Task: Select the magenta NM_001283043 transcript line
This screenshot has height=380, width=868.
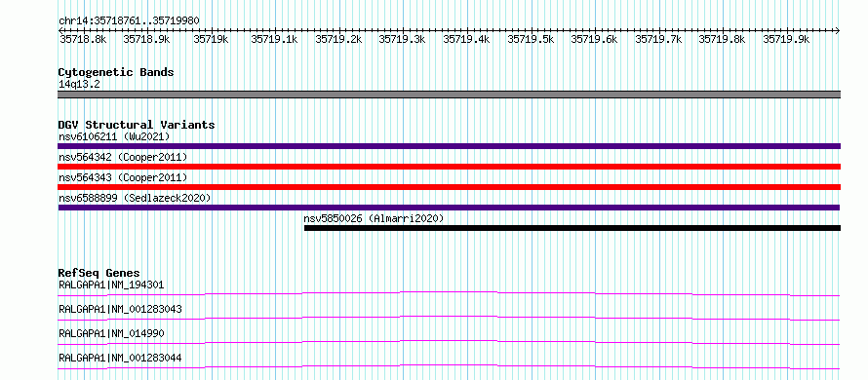Action: pos(450,318)
